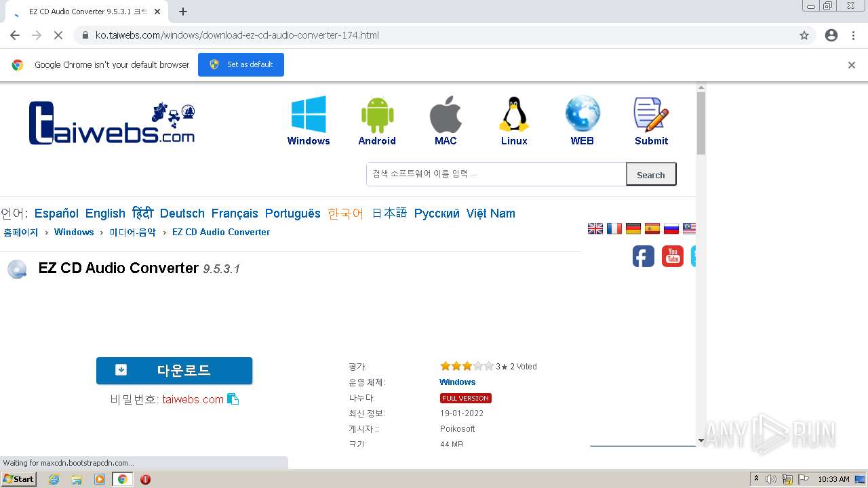The height and width of the screenshot is (488, 868).
Task: Click the taiwebs.com password text
Action: point(193,399)
